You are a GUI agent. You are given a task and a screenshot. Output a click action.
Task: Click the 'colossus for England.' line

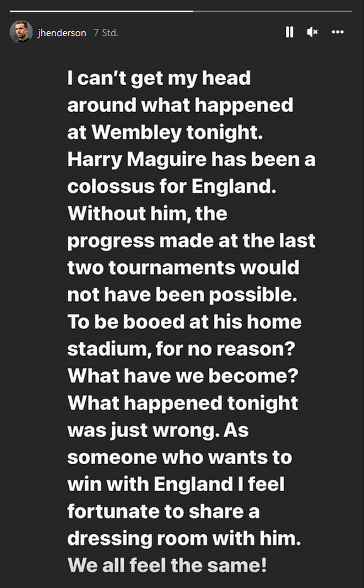point(172,186)
